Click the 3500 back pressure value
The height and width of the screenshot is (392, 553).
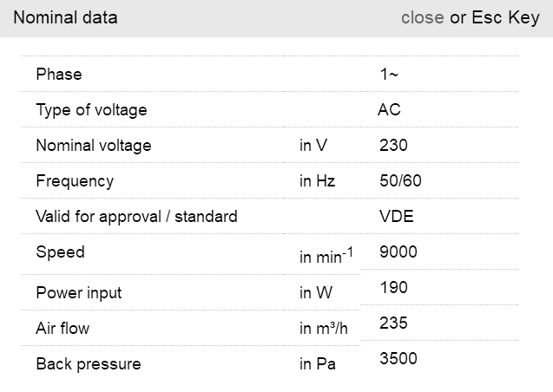[x=398, y=359]
